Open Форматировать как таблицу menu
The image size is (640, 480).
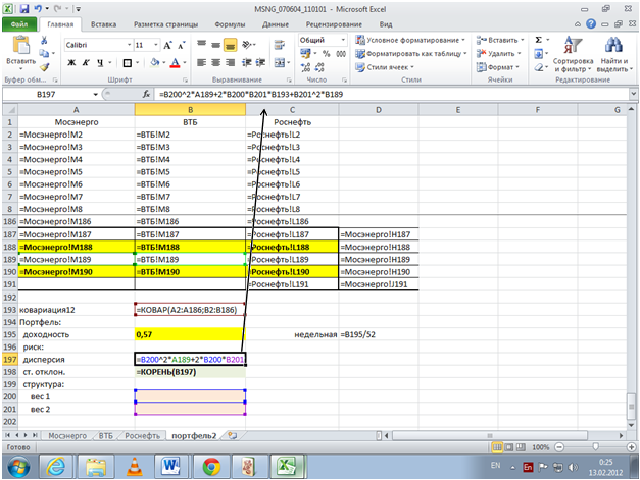tap(411, 53)
